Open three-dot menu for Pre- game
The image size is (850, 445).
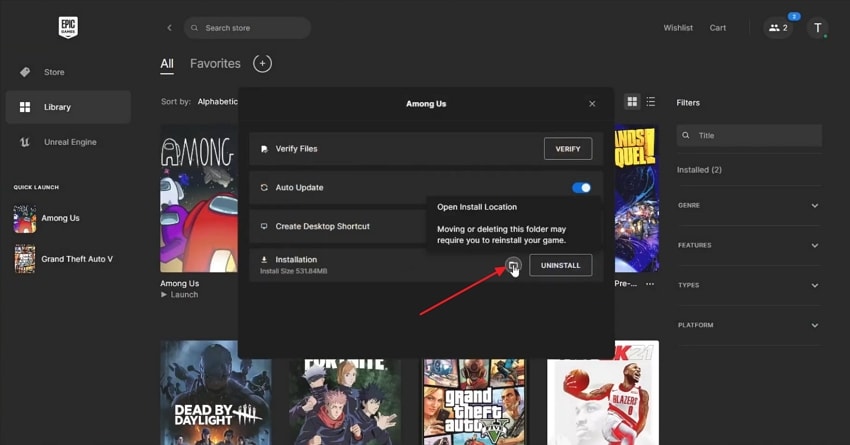(x=650, y=283)
